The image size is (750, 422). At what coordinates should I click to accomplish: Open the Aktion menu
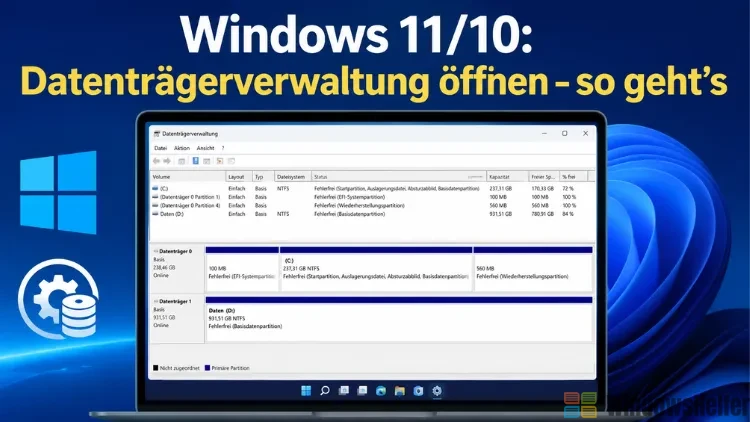(182, 148)
